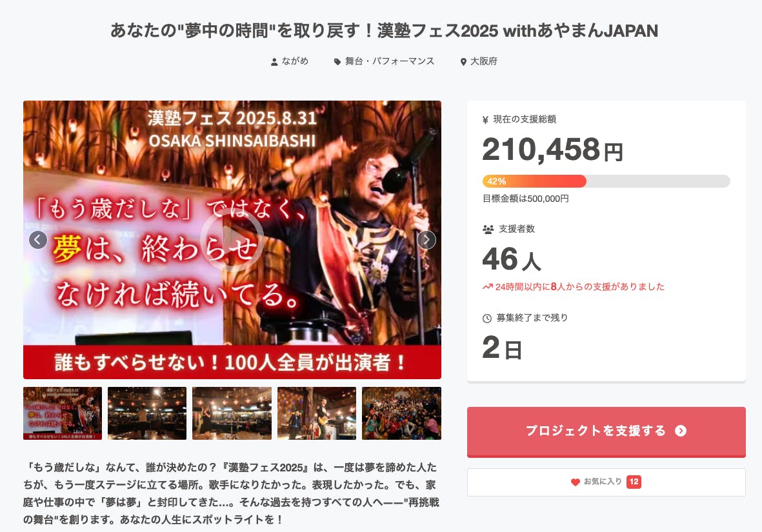Select second thumbnail of dark stage hall
This screenshot has width=762, height=532.
click(147, 413)
